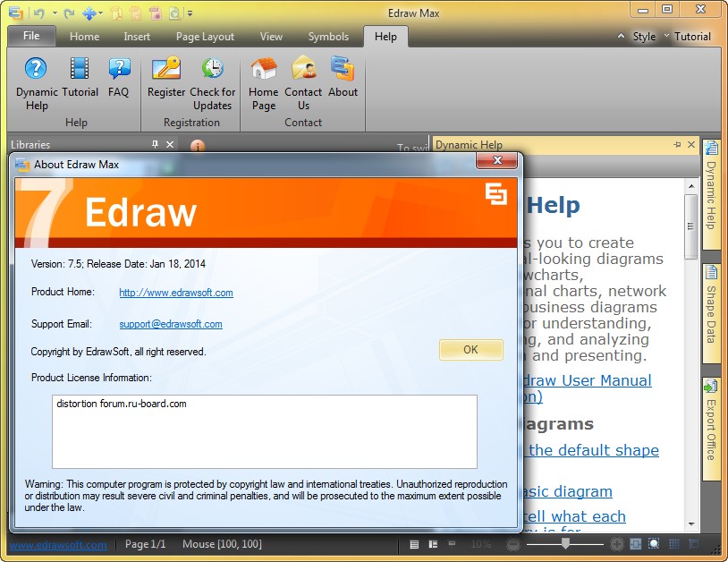Viewport: 728px width, 562px height.
Task: Open Customize Quick Access Toolbar dropdown
Action: pos(190,13)
